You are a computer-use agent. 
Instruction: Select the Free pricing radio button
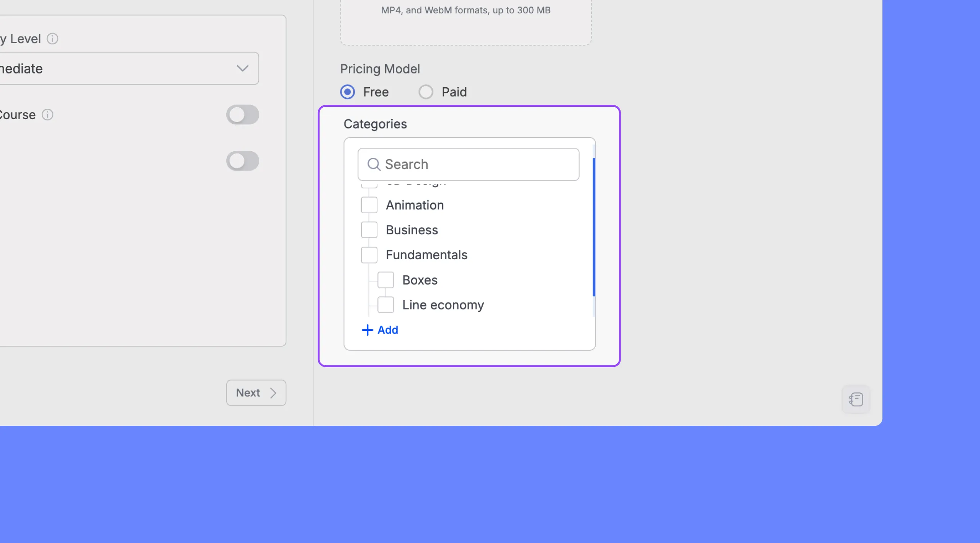[x=348, y=92]
